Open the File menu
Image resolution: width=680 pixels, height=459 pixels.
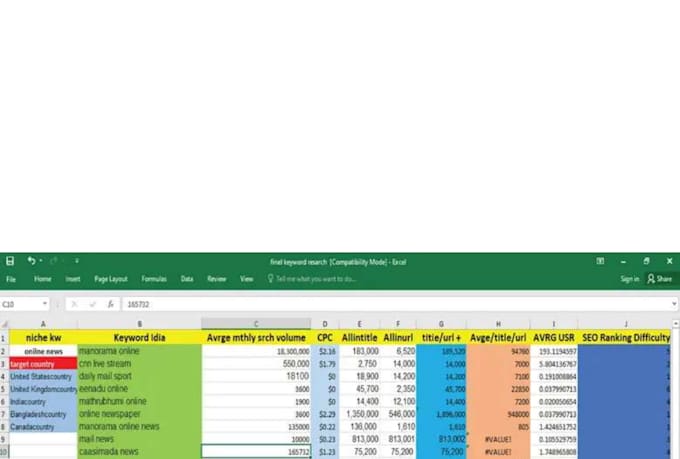click(x=11, y=279)
